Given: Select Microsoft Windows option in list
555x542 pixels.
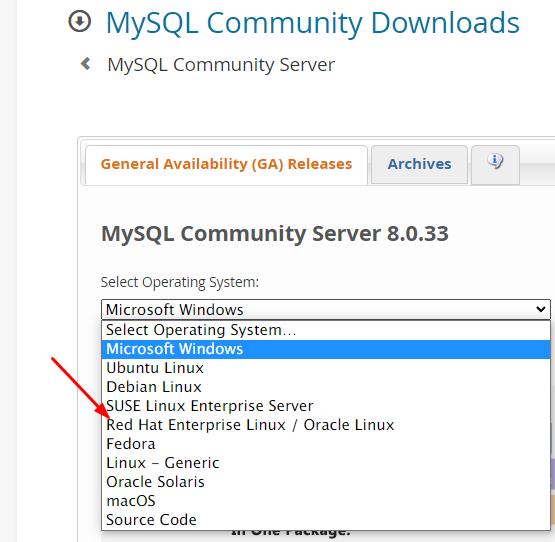Looking at the screenshot, I should 326,349.
